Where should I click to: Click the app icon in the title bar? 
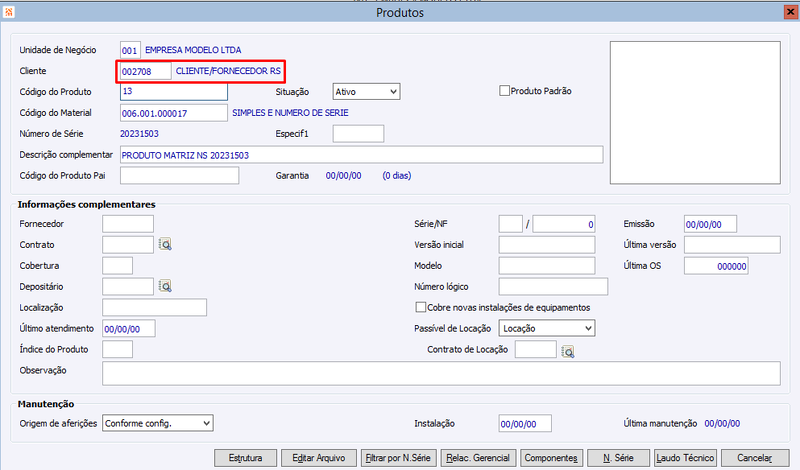coord(9,12)
